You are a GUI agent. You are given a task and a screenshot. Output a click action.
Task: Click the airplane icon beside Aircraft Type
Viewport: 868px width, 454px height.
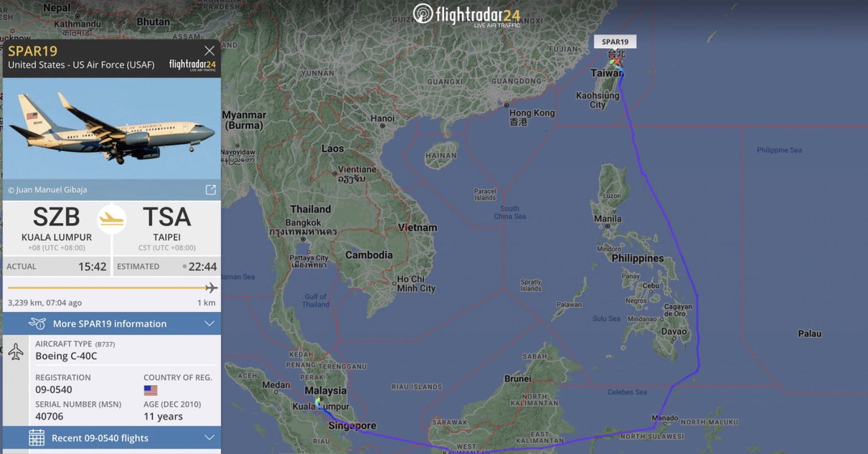16,352
